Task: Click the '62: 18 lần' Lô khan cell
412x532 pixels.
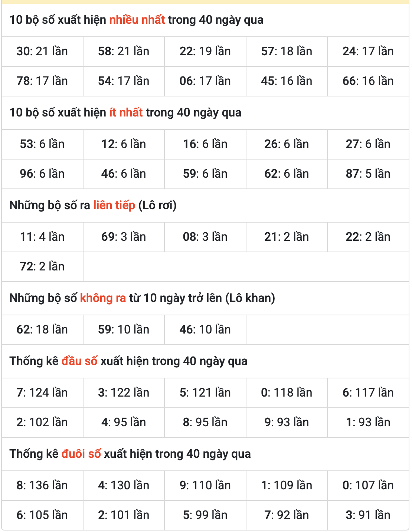Action: pyautogui.click(x=42, y=330)
